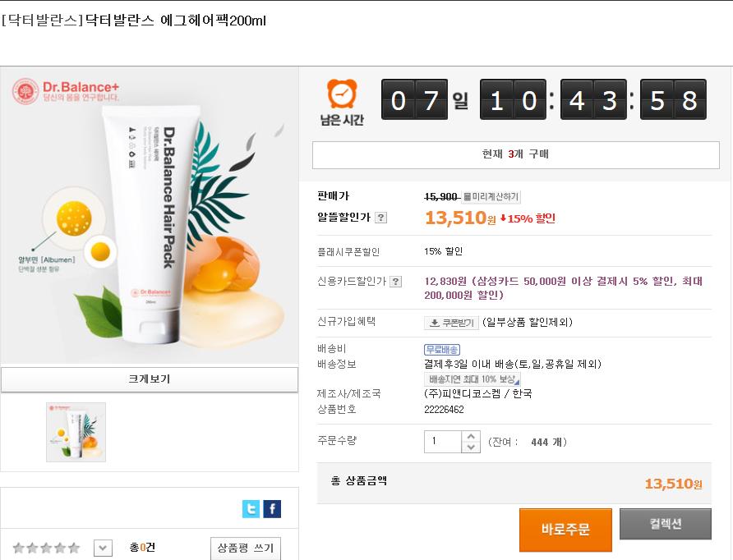Viewport: 733px width, 560px height.
Task: Increase order quantity with up arrow
Action: click(x=471, y=437)
